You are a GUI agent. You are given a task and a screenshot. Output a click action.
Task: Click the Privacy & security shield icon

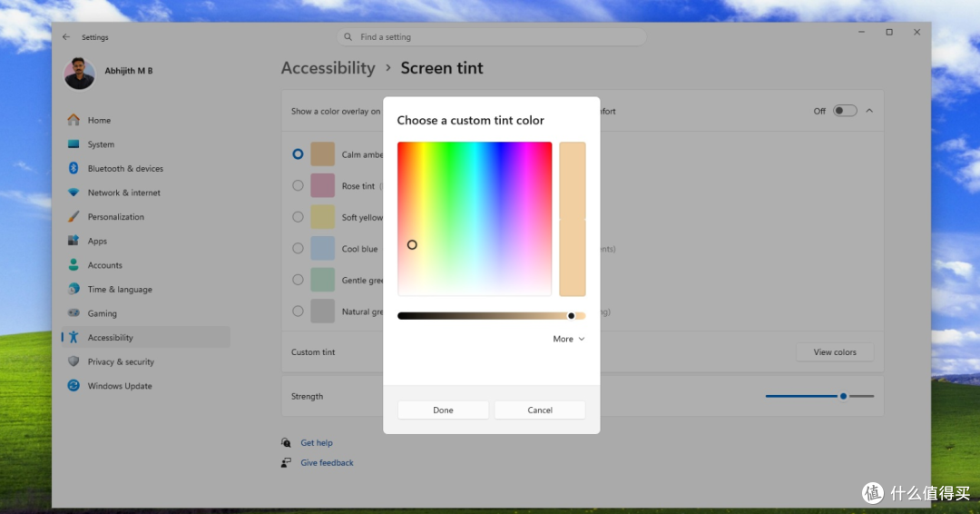point(73,361)
